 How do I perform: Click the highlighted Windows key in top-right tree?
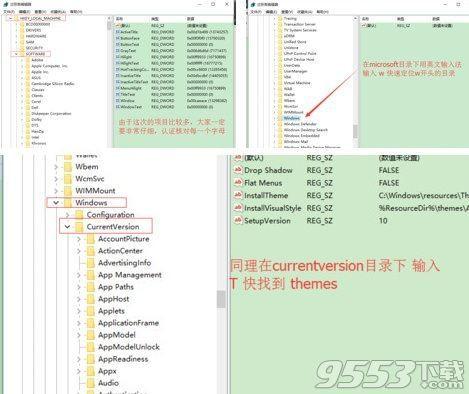pyautogui.click(x=292, y=118)
